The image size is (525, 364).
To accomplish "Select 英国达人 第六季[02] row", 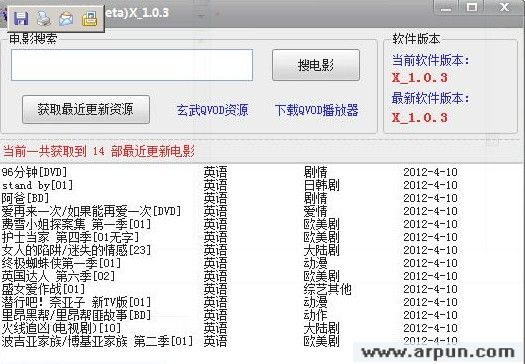I will coord(229,276).
